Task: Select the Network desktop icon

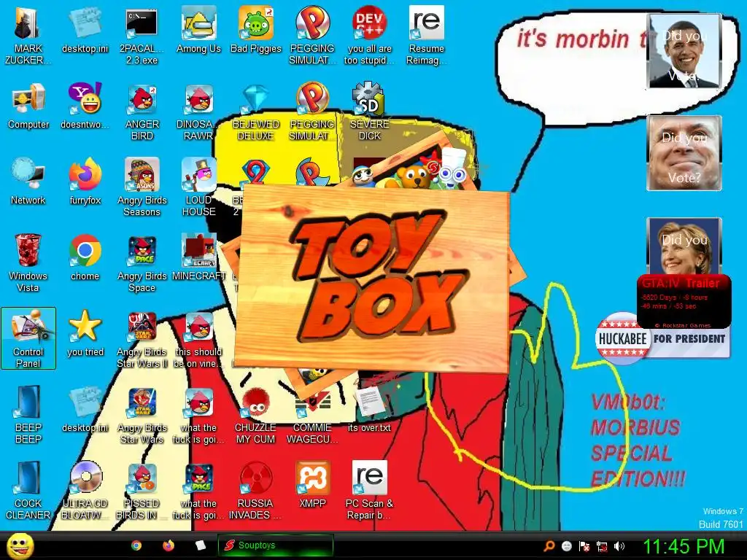Action: pyautogui.click(x=28, y=182)
